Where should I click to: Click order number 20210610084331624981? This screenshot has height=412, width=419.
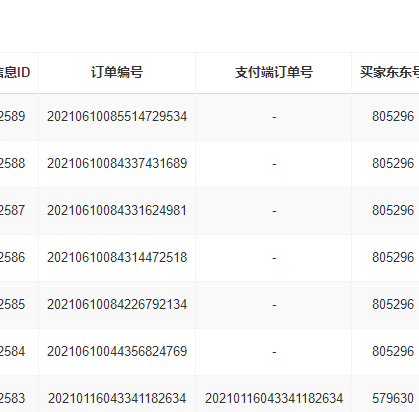coord(117,210)
